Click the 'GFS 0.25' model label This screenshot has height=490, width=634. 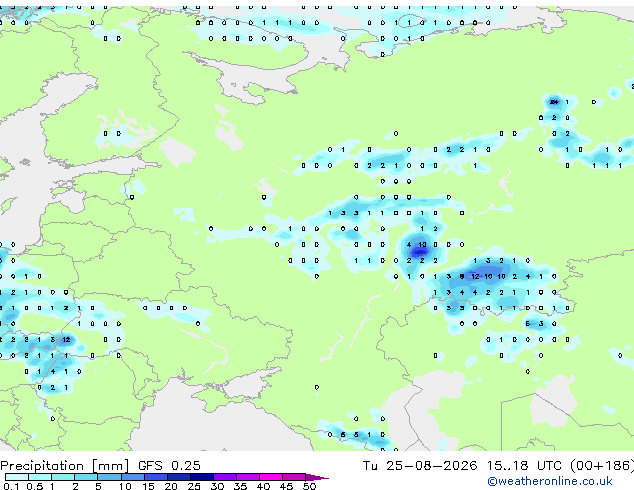169,465
